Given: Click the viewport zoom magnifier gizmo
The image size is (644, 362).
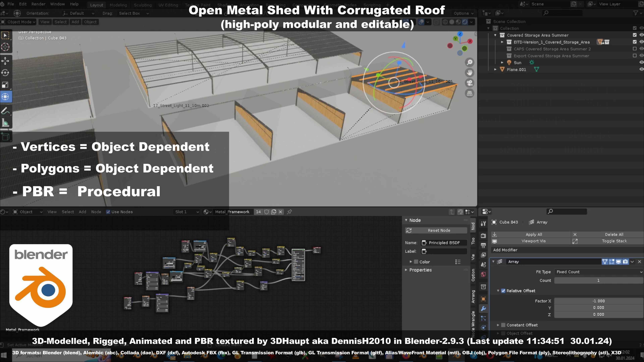Looking at the screenshot, I should click(470, 62).
